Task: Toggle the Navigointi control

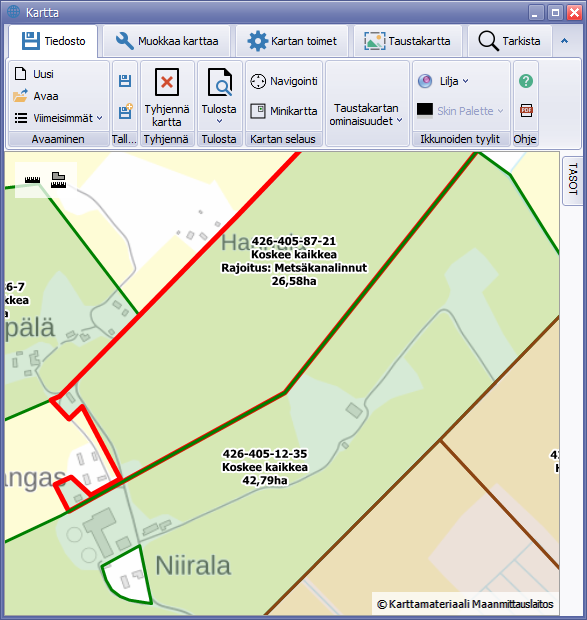Action: pyautogui.click(x=284, y=81)
